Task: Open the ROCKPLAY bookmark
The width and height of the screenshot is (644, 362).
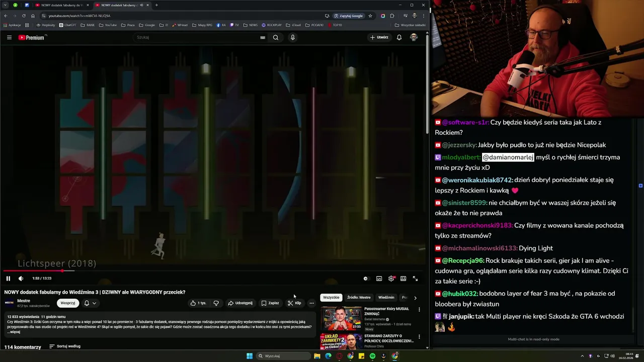Action: click(x=272, y=25)
